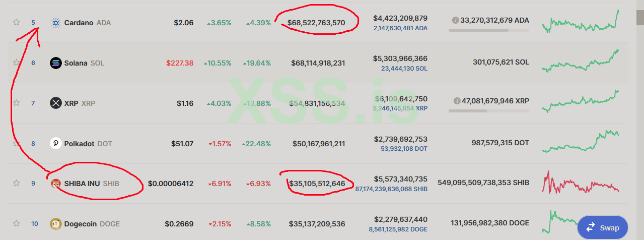Click the SHIBA INU coin logo
Image resolution: width=644 pixels, height=240 pixels.
coord(55,184)
